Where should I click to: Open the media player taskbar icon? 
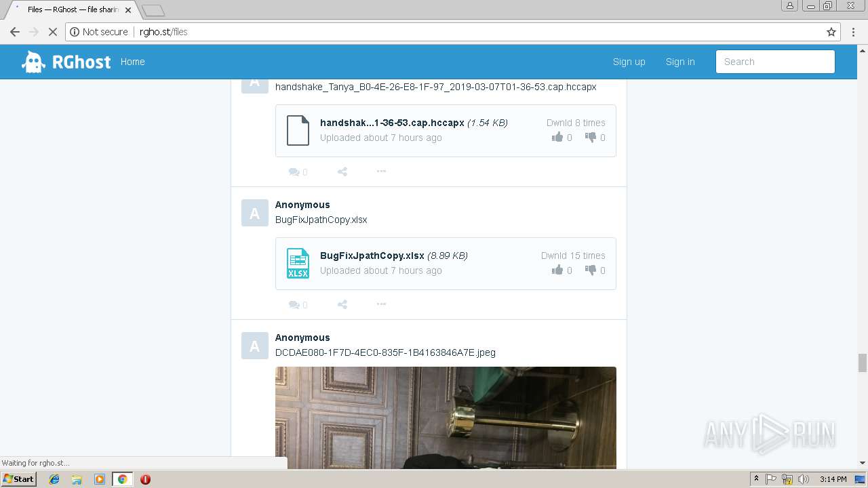click(x=100, y=479)
